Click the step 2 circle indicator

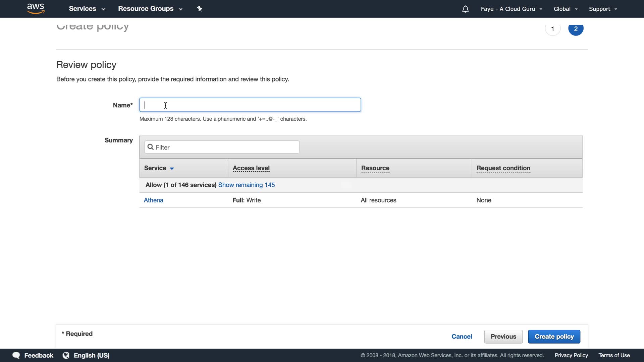pos(576,29)
